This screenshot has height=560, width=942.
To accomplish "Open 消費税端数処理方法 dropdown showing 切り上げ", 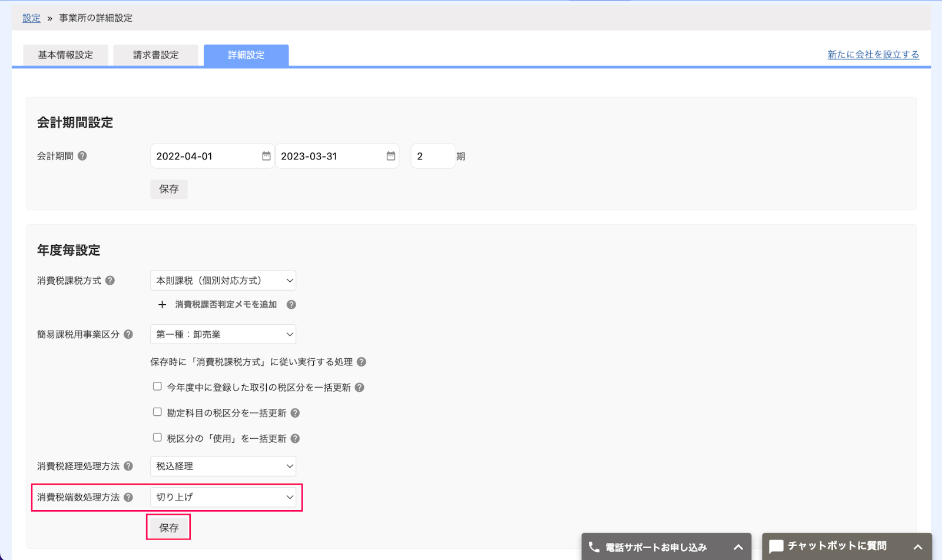I will click(x=223, y=497).
